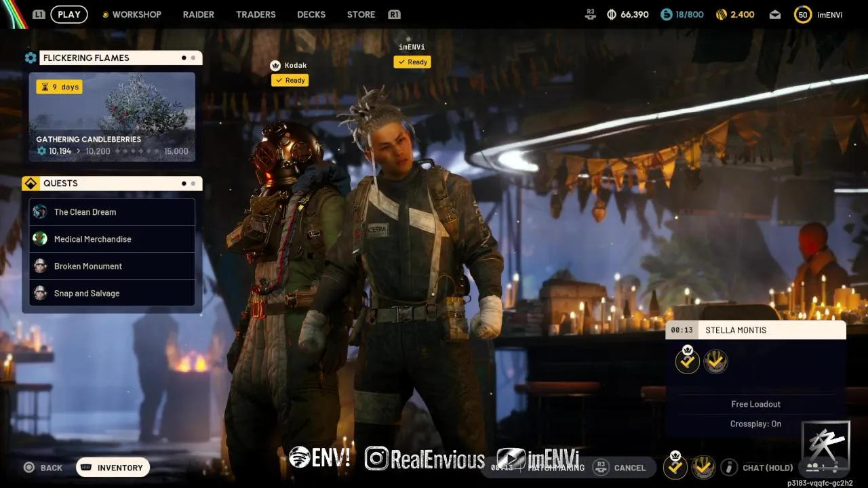868x488 pixels.
Task: Click the gold striped currency icon beside 2,400
Action: 722,14
